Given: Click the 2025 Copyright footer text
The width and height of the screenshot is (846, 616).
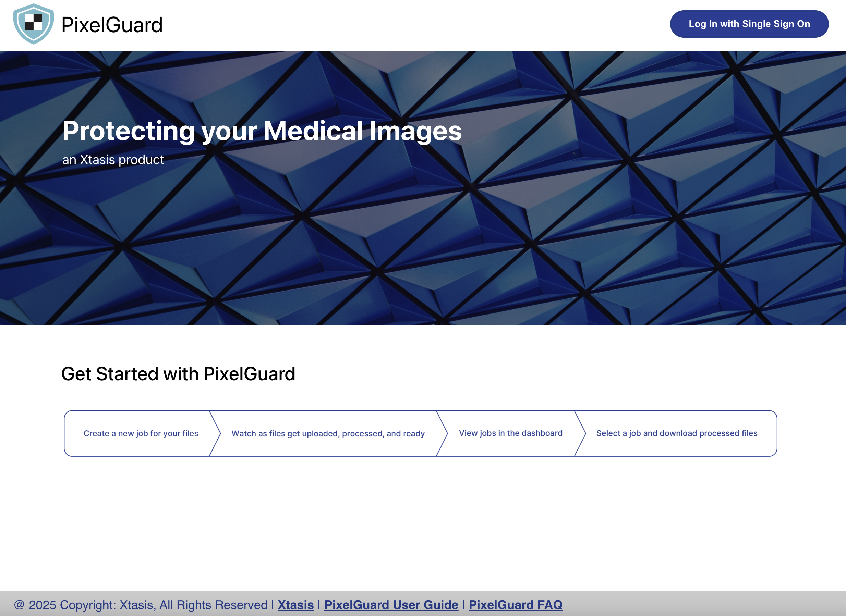Looking at the screenshot, I should 141,604.
